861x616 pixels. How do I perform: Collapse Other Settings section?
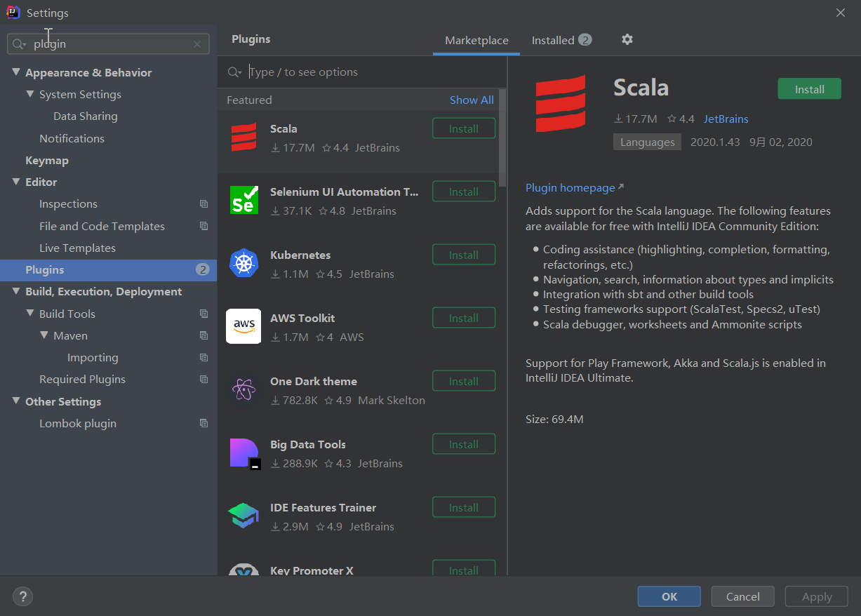point(16,401)
